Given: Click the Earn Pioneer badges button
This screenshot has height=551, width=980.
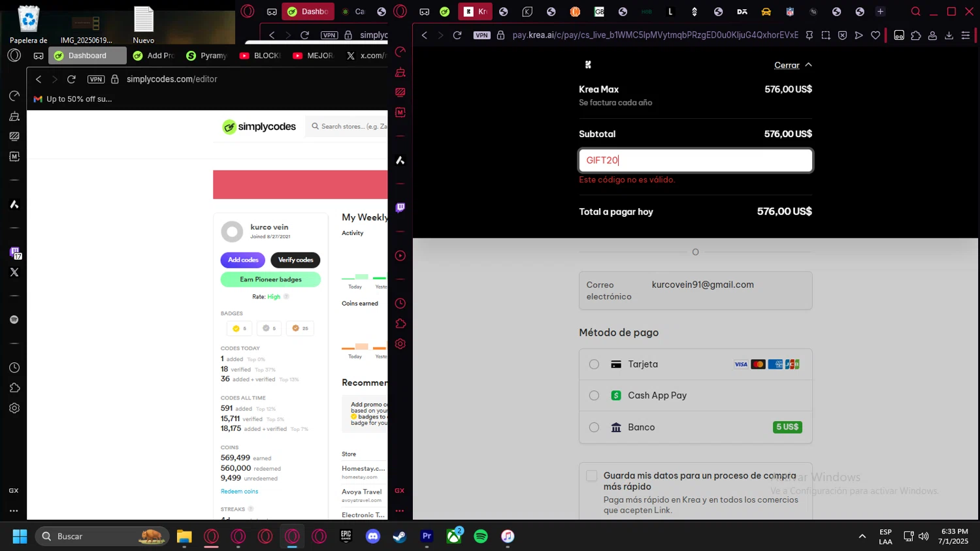Looking at the screenshot, I should (x=270, y=279).
